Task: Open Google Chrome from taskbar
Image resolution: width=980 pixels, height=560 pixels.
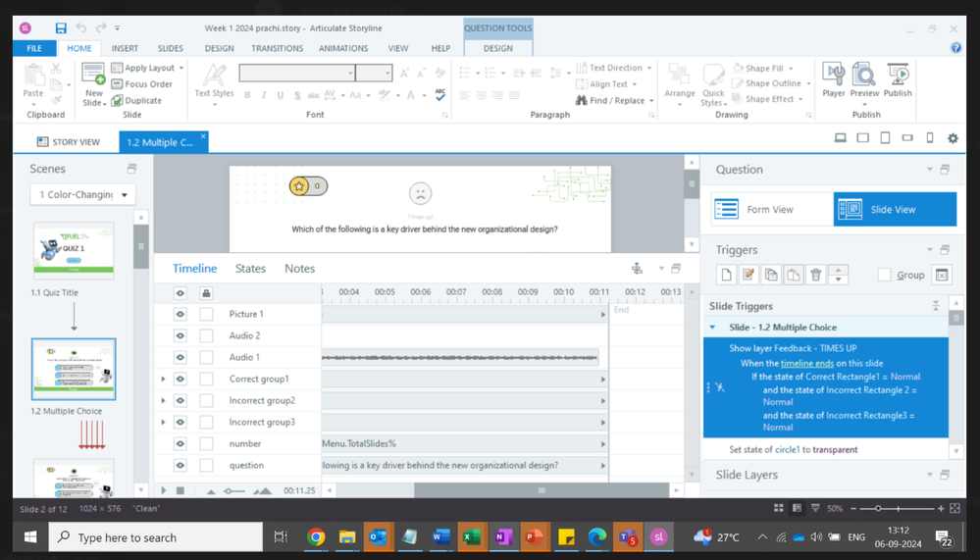Action: click(316, 536)
